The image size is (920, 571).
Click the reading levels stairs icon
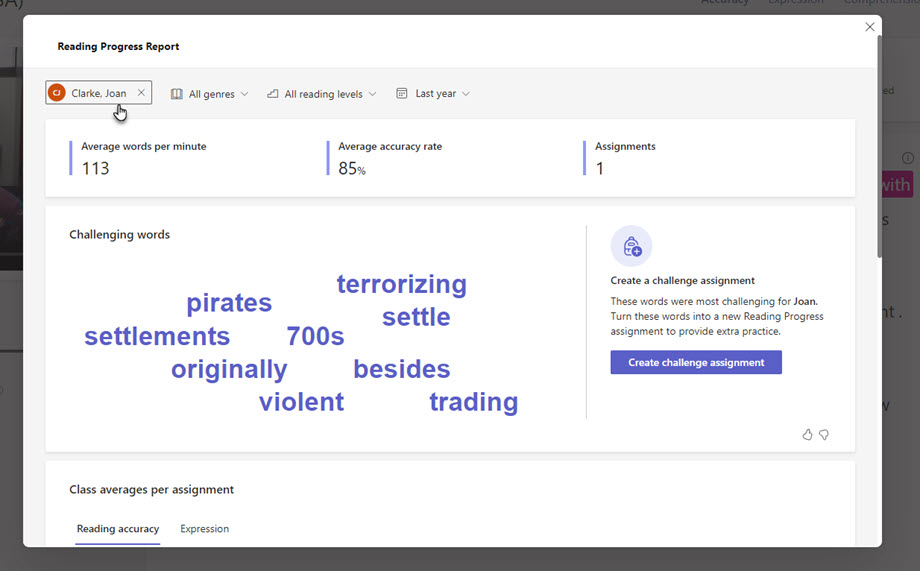(x=273, y=94)
